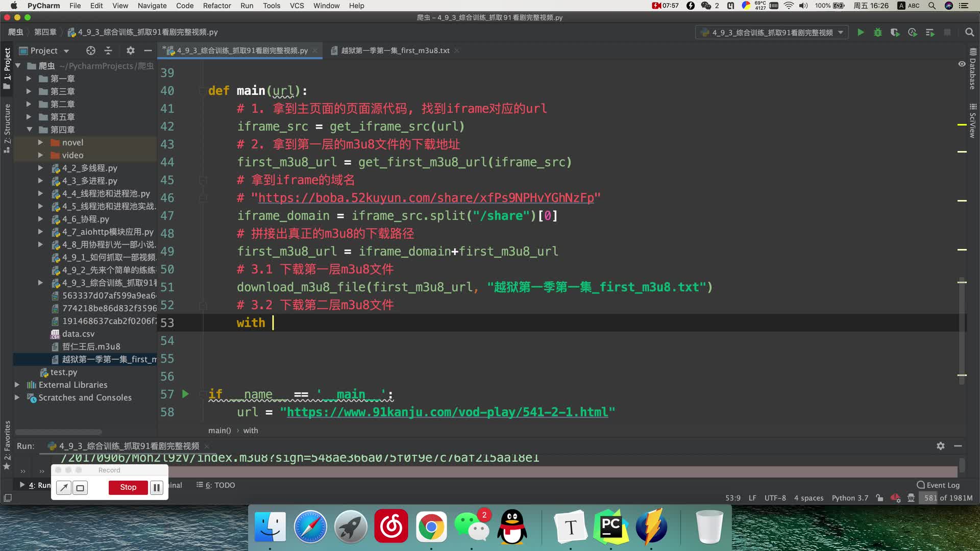The width and height of the screenshot is (980, 551).
Task: Open the Structure tool window
Action: tap(7, 128)
